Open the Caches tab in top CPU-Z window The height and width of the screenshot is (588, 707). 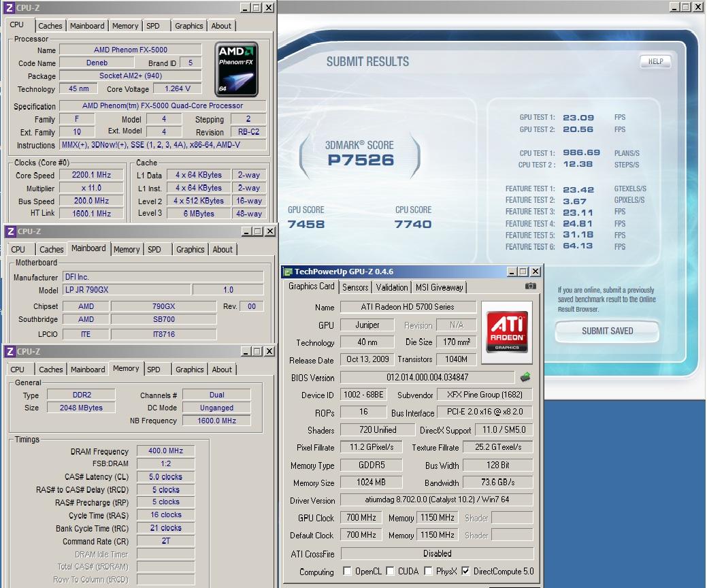50,26
